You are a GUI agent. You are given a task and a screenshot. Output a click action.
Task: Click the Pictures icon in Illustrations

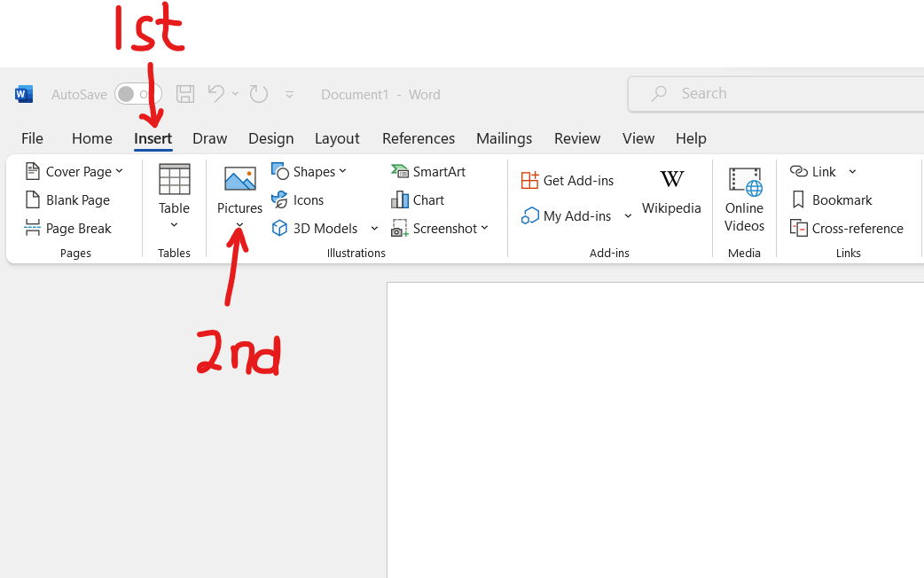[x=239, y=180]
